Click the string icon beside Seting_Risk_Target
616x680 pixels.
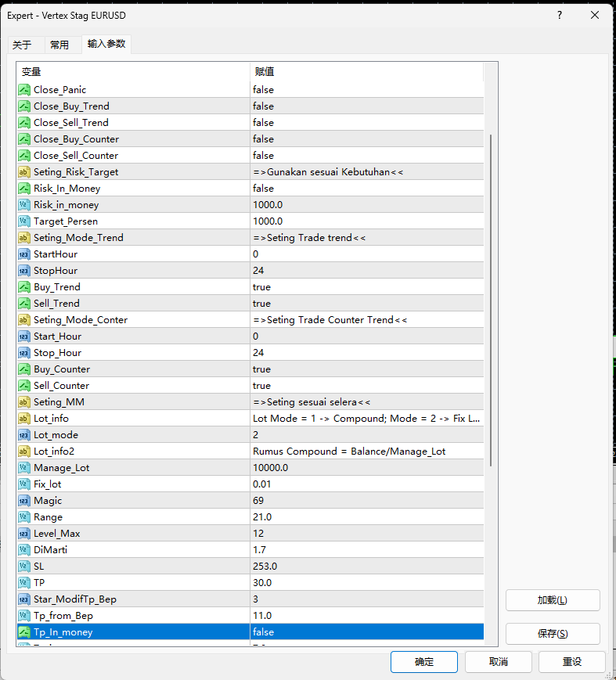24,172
